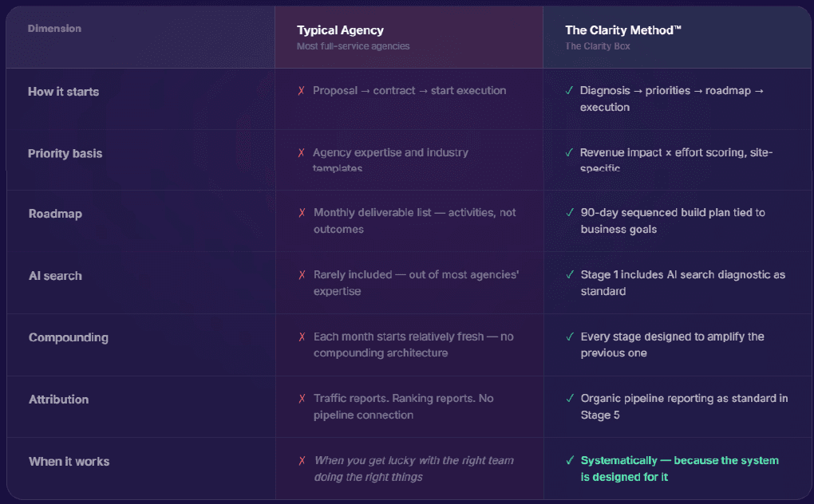Click the red X icon beside 'Rarely included'

302,275
